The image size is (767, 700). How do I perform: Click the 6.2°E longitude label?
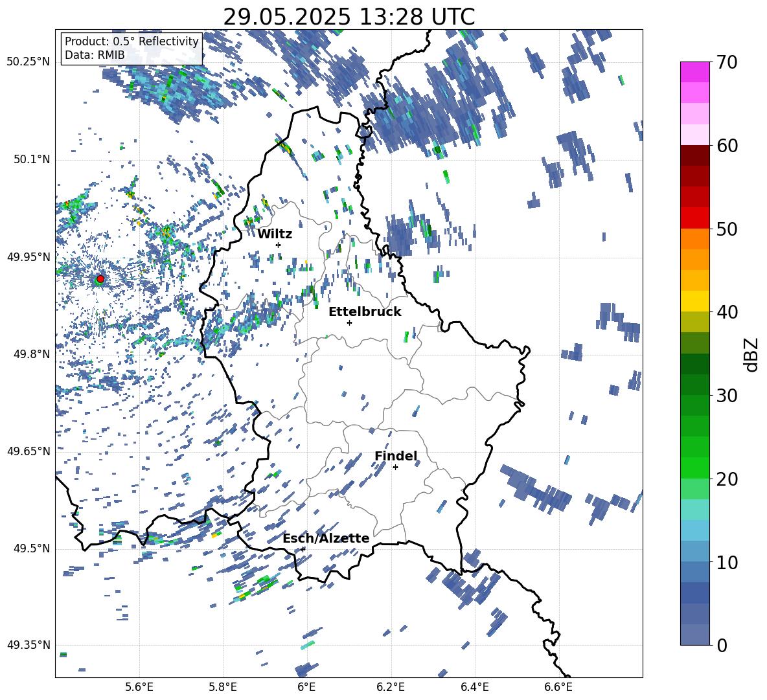click(391, 687)
